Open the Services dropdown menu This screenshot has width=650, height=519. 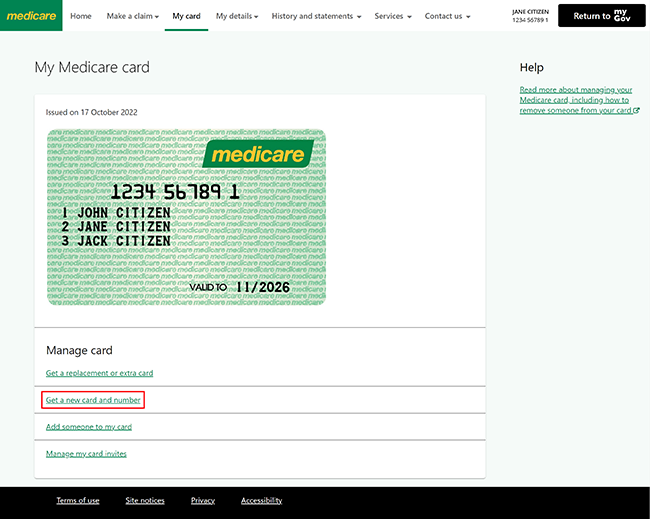393,16
